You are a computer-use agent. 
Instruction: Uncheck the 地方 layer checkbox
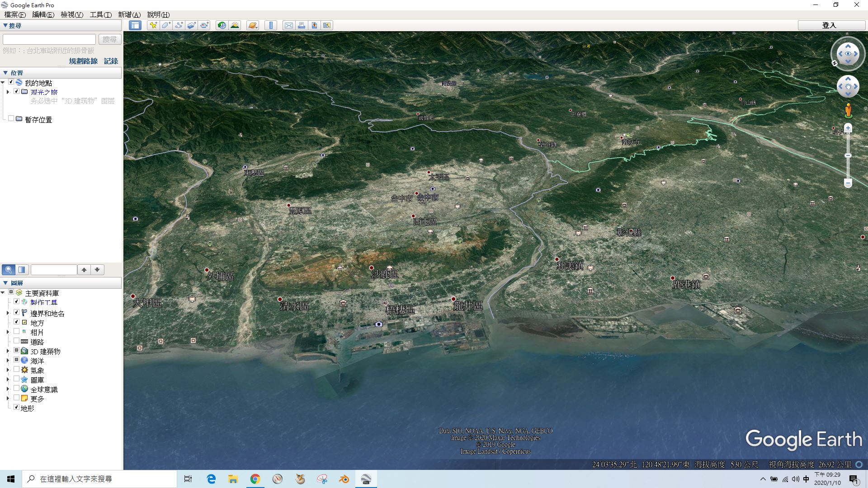17,322
